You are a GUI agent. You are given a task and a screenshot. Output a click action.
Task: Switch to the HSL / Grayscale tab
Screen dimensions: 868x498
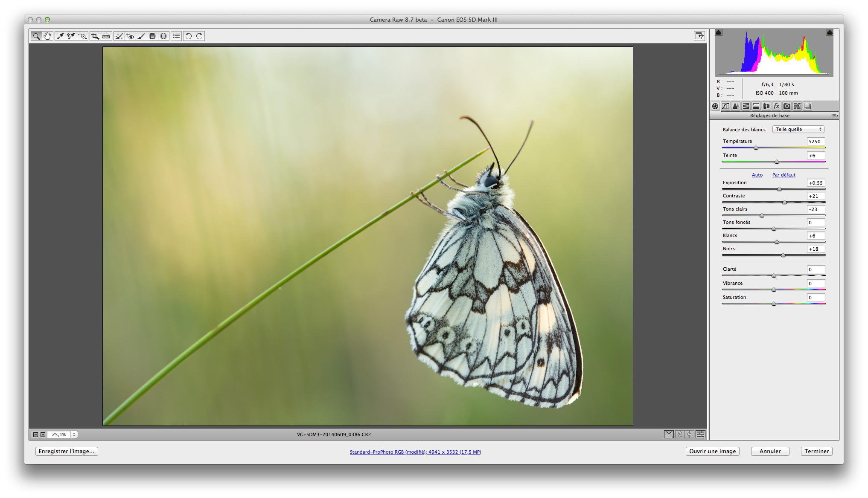tap(746, 106)
